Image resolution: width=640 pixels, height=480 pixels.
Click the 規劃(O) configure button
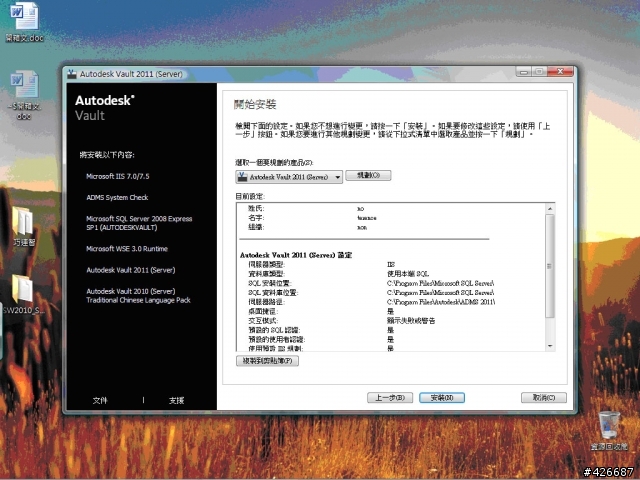pos(368,176)
